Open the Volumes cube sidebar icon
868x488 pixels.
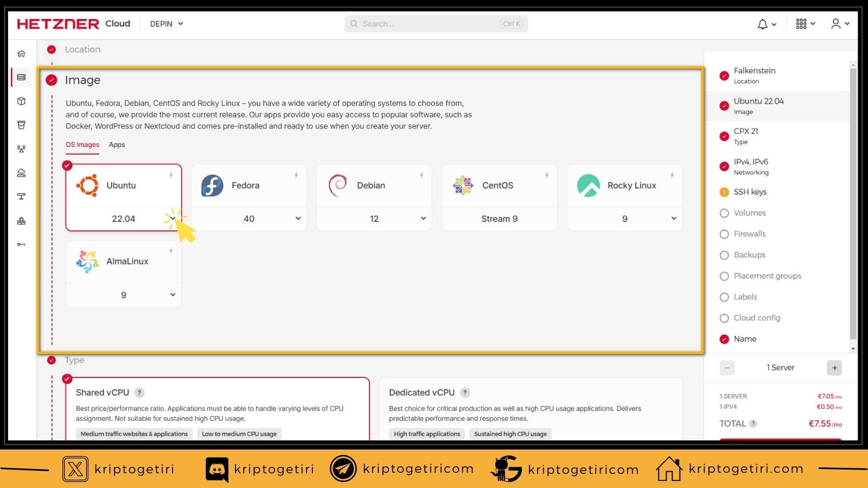21,101
